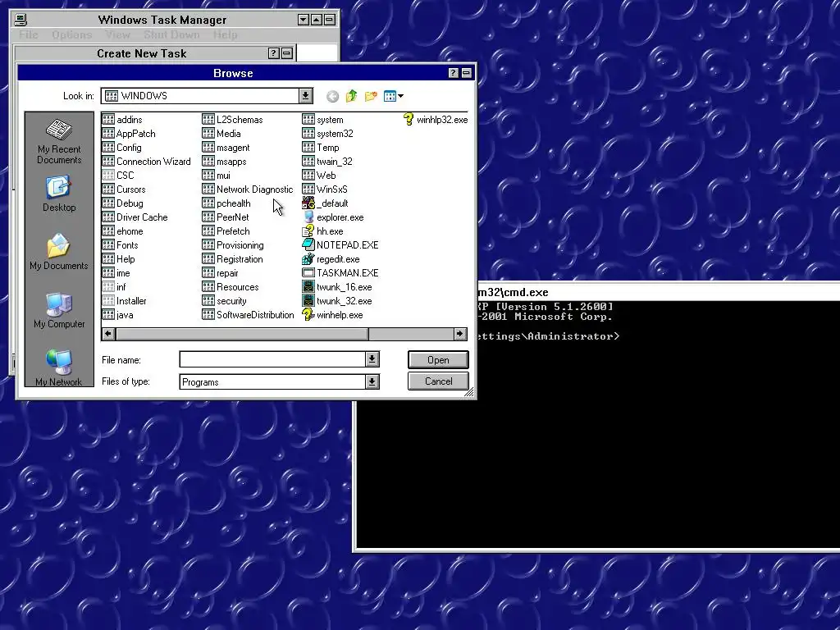The image size is (840, 630).
Task: Select the Media folder icon
Action: [x=208, y=134]
